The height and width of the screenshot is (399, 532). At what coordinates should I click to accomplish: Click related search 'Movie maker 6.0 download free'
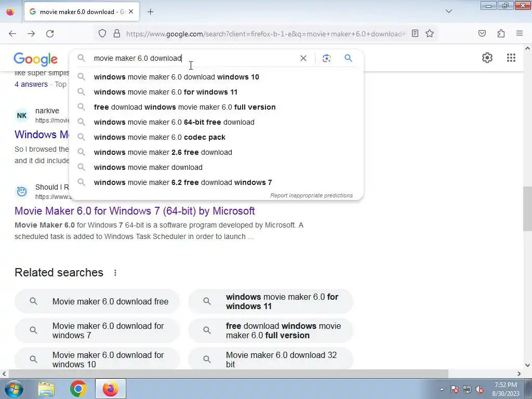pyautogui.click(x=97, y=301)
